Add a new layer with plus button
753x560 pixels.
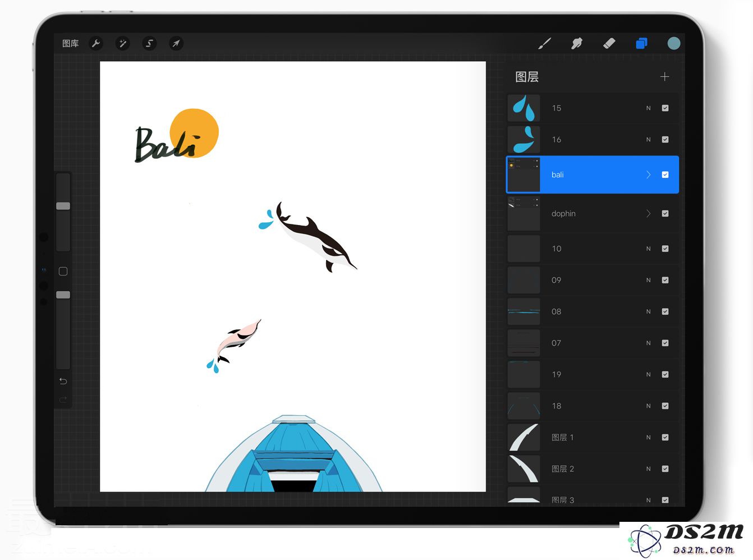[x=664, y=76]
